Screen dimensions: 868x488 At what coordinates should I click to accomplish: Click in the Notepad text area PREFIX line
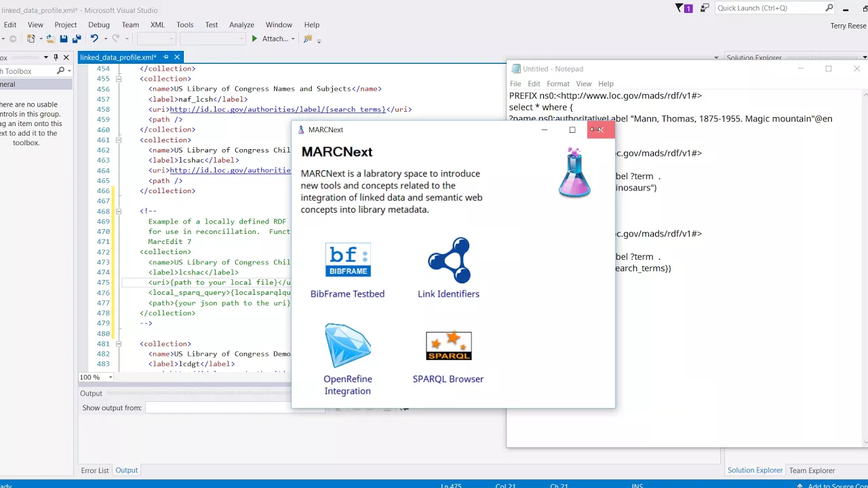coord(606,96)
